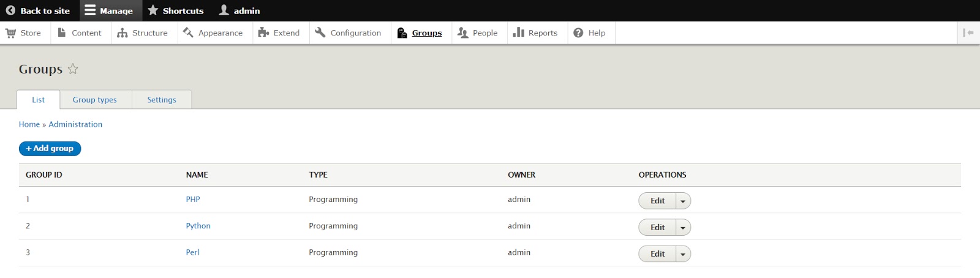Follow the Administration breadcrumb link

(x=75, y=124)
